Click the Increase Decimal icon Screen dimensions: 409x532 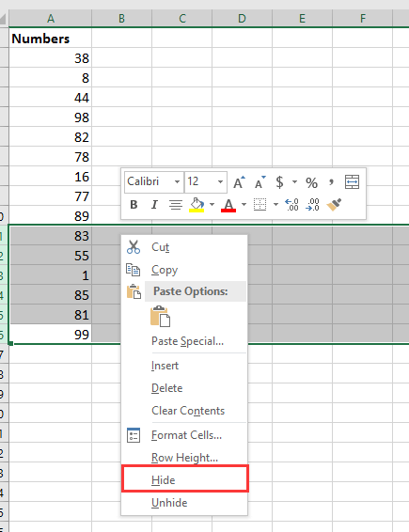(x=291, y=205)
